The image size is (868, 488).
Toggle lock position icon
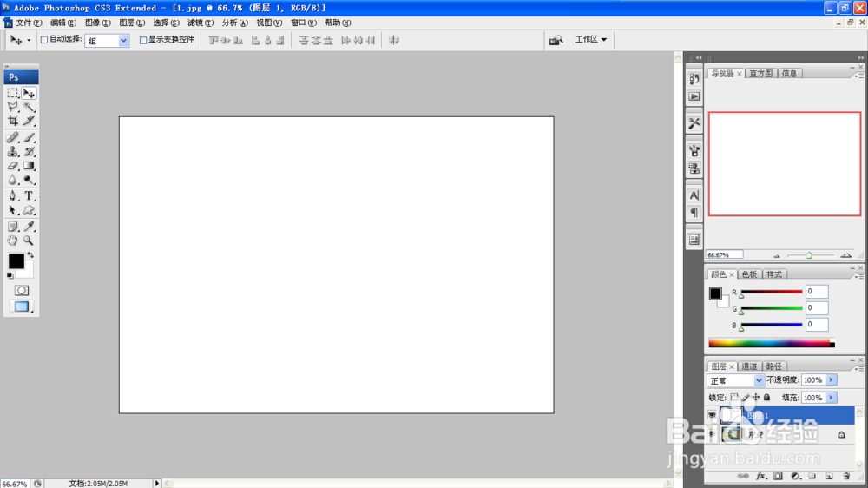point(756,397)
